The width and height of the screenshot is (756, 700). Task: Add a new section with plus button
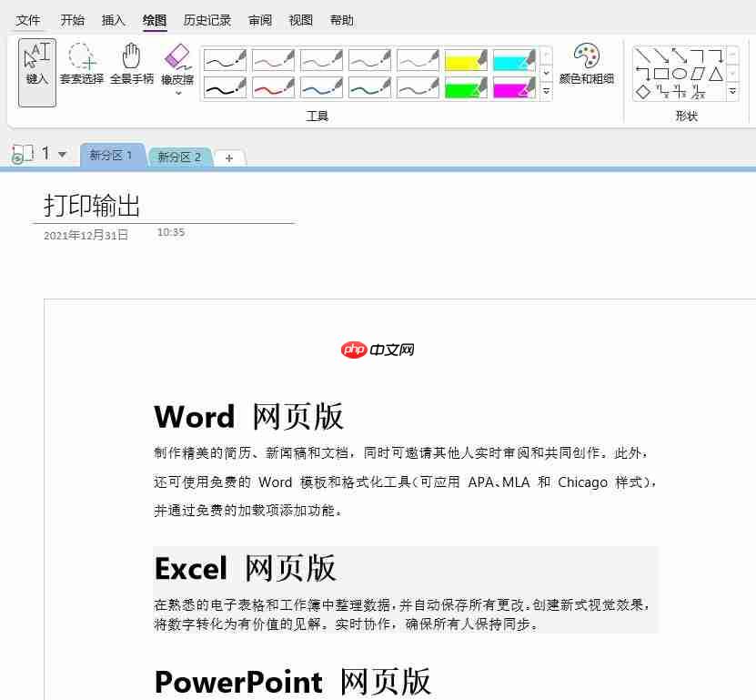point(229,157)
